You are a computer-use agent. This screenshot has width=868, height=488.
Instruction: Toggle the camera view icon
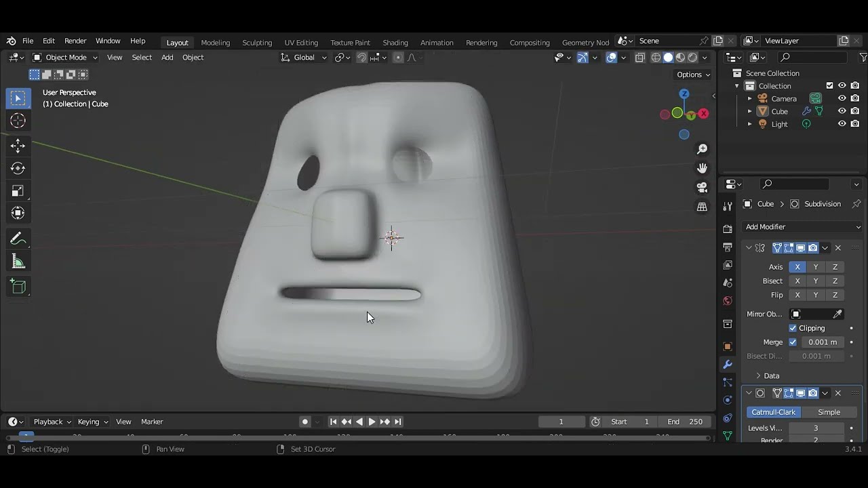pyautogui.click(x=702, y=187)
